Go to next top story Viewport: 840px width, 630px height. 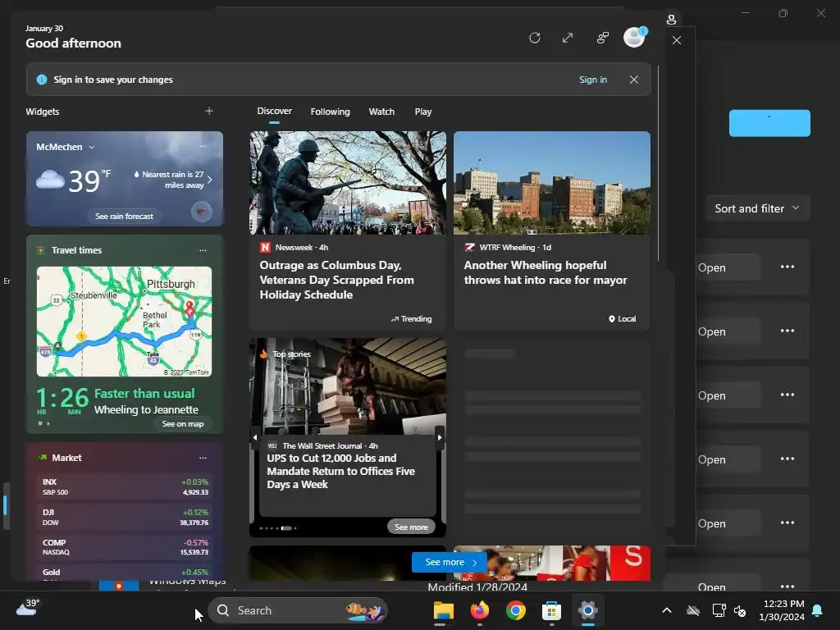[440, 437]
